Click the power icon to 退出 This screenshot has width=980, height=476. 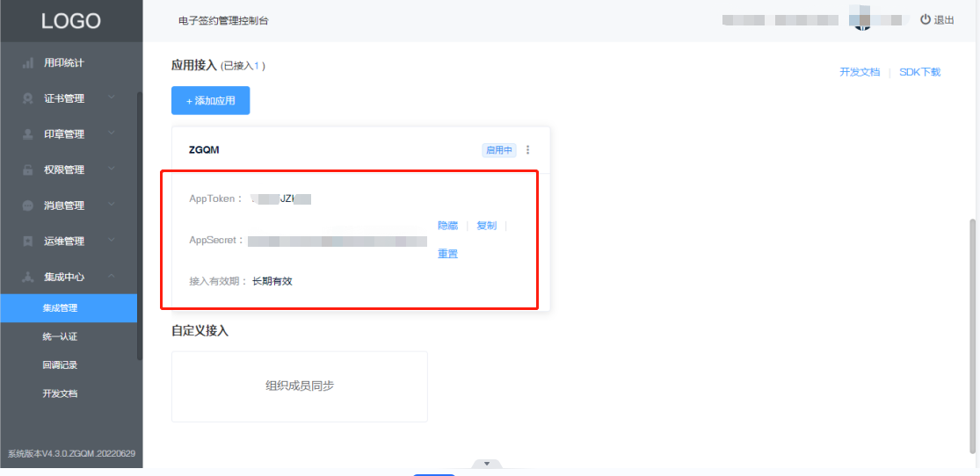[x=926, y=20]
